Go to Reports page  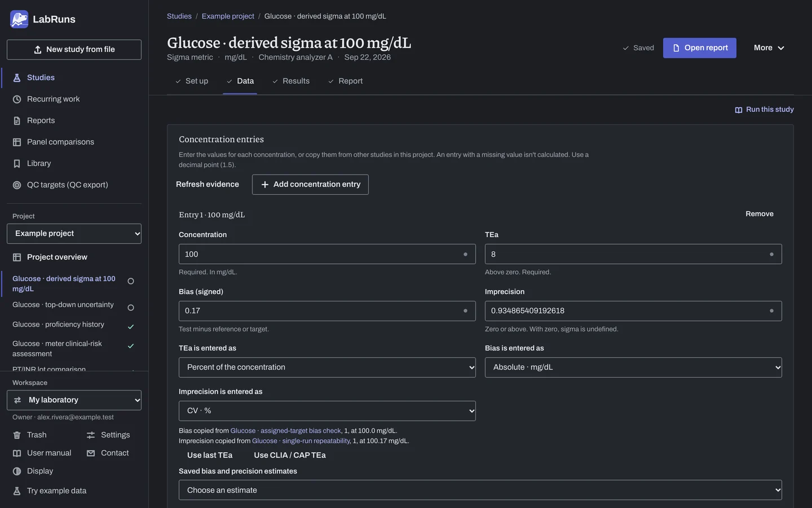tap(74, 121)
